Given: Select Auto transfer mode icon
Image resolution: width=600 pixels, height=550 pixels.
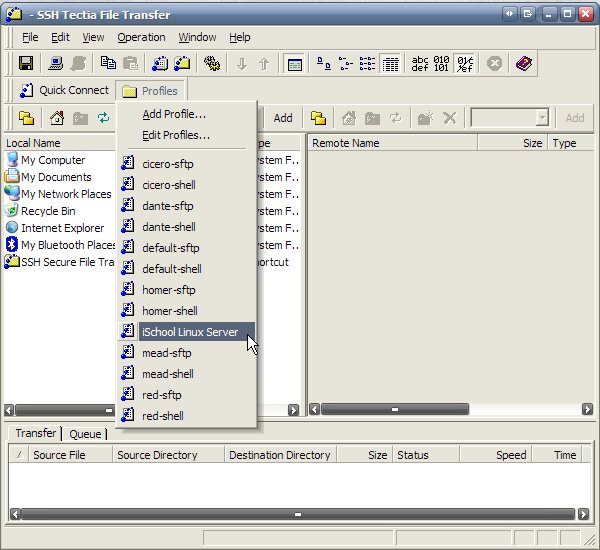Looking at the screenshot, I should [x=465, y=64].
